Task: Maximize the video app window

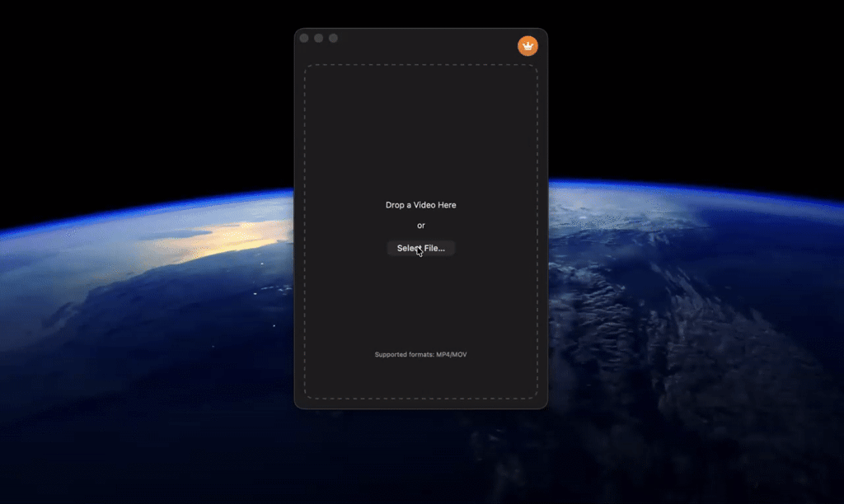Action: click(333, 38)
